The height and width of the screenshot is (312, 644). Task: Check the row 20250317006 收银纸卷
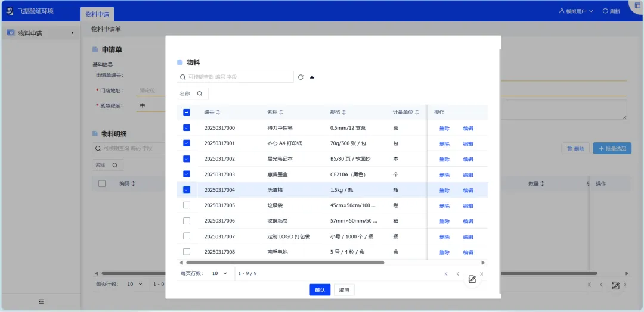click(187, 220)
